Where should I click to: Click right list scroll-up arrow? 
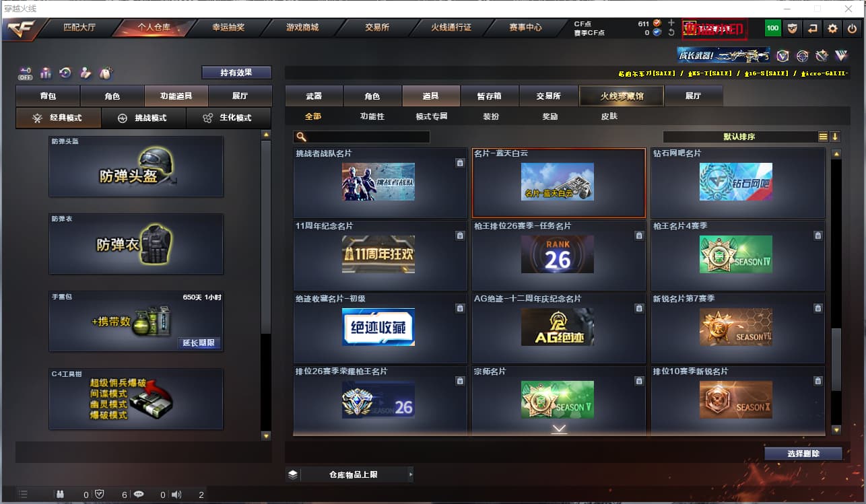pos(836,154)
